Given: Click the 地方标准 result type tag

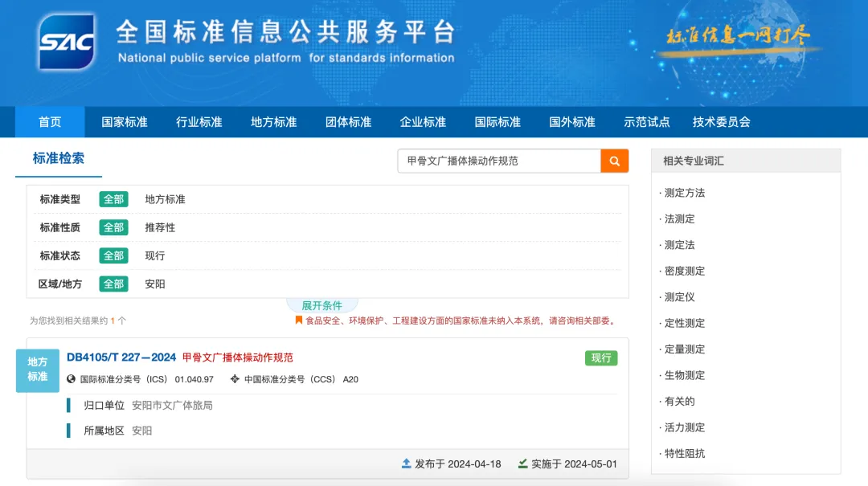Looking at the screenshot, I should [x=38, y=370].
